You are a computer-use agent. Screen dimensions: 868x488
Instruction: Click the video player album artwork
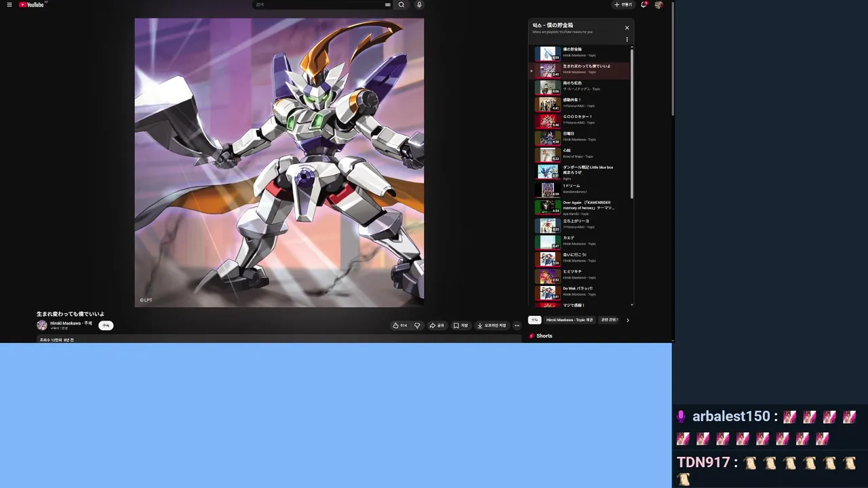coord(279,163)
